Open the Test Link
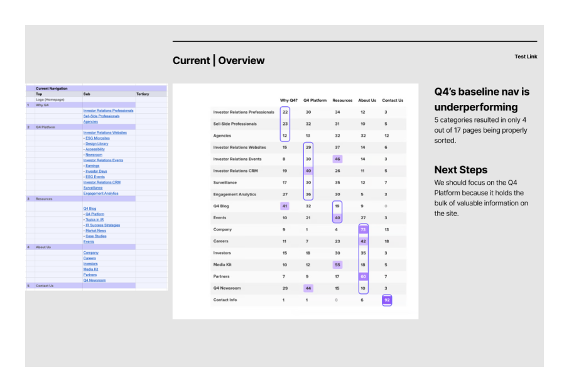This screenshot has width=569, height=392. (x=526, y=57)
